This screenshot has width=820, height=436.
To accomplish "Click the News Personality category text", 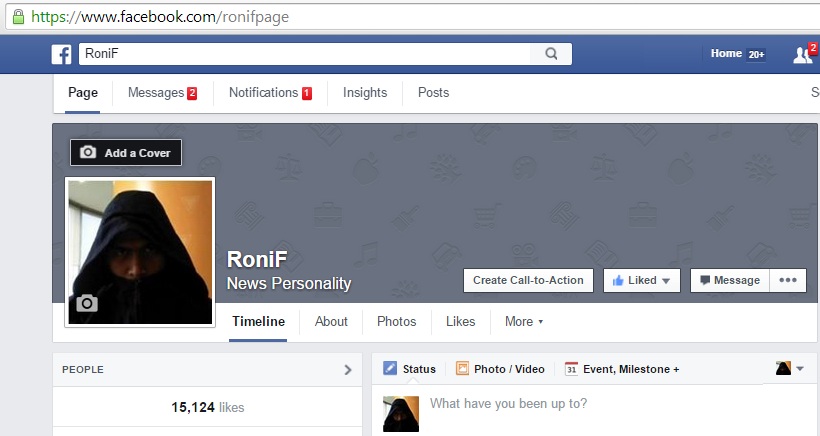I will 289,283.
